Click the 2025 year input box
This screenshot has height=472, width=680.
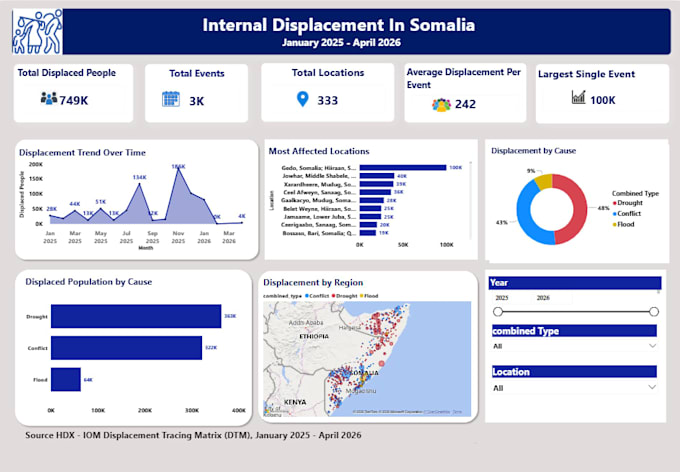coord(510,298)
